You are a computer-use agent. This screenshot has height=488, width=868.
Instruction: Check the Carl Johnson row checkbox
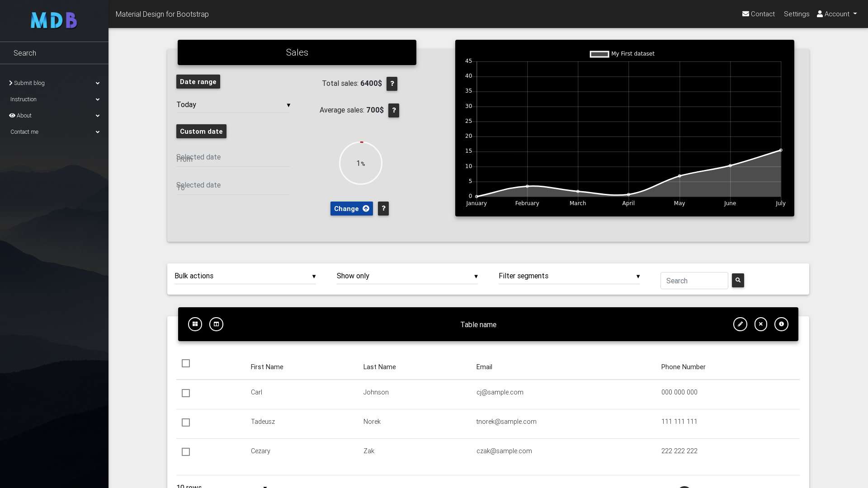pos(186,393)
